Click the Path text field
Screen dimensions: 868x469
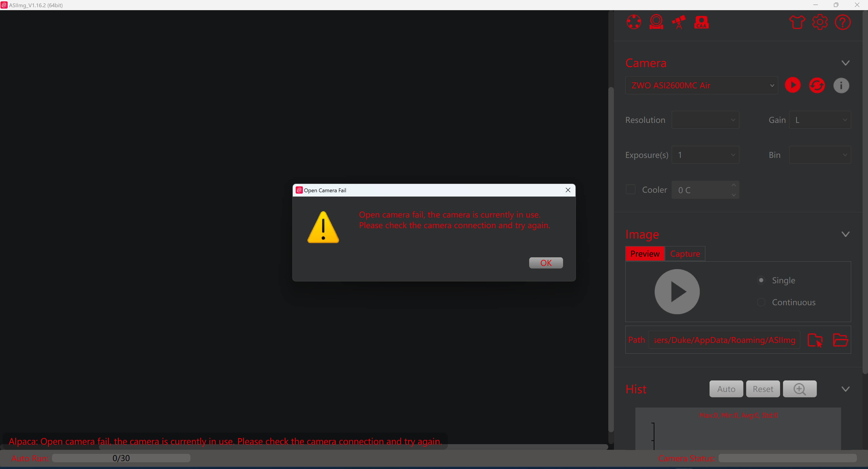724,340
